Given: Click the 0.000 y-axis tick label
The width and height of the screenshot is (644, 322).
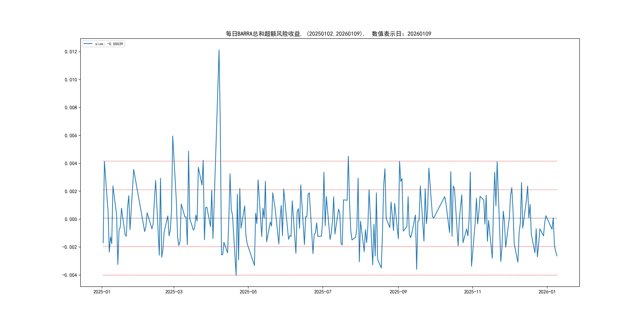Looking at the screenshot, I should coord(71,219).
